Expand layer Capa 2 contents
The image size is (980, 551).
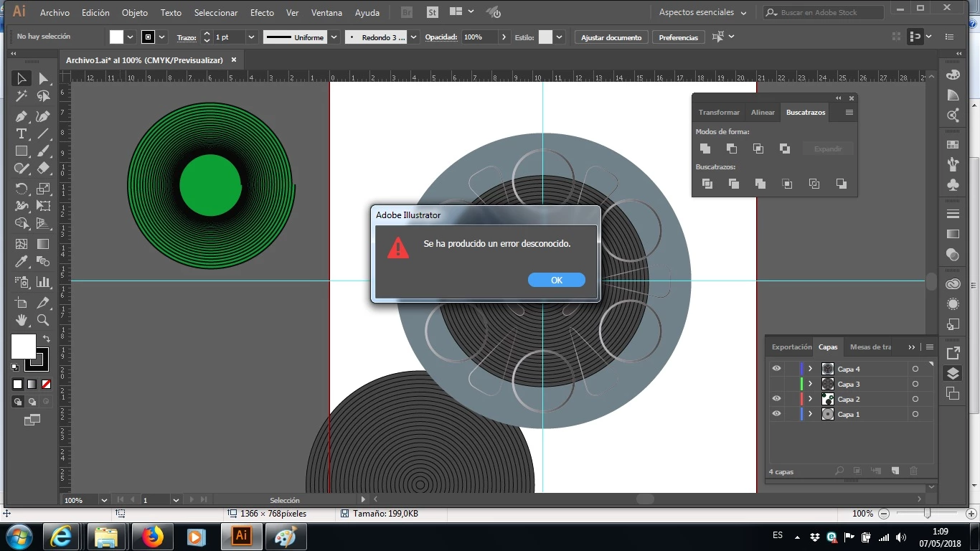(x=811, y=399)
